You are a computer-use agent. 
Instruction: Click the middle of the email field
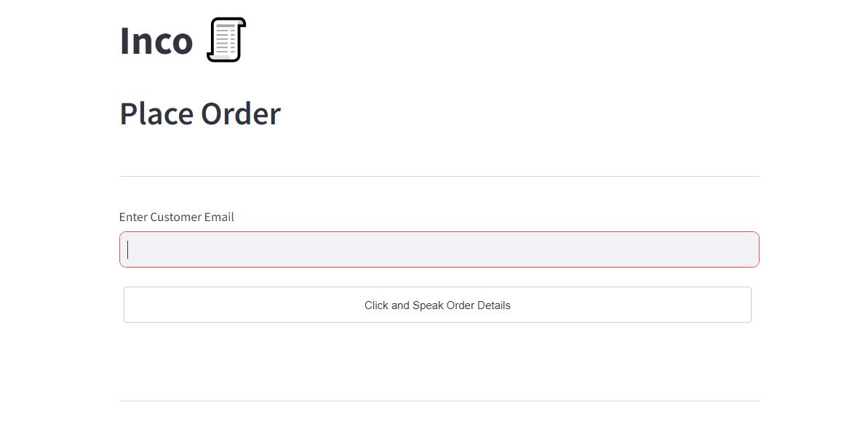pos(439,249)
